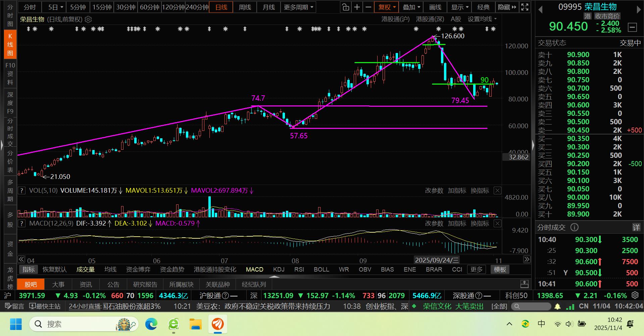Viewport: 644px width, 336px height.
Task: Open the MACD indicator help question mark
Action: [22, 224]
